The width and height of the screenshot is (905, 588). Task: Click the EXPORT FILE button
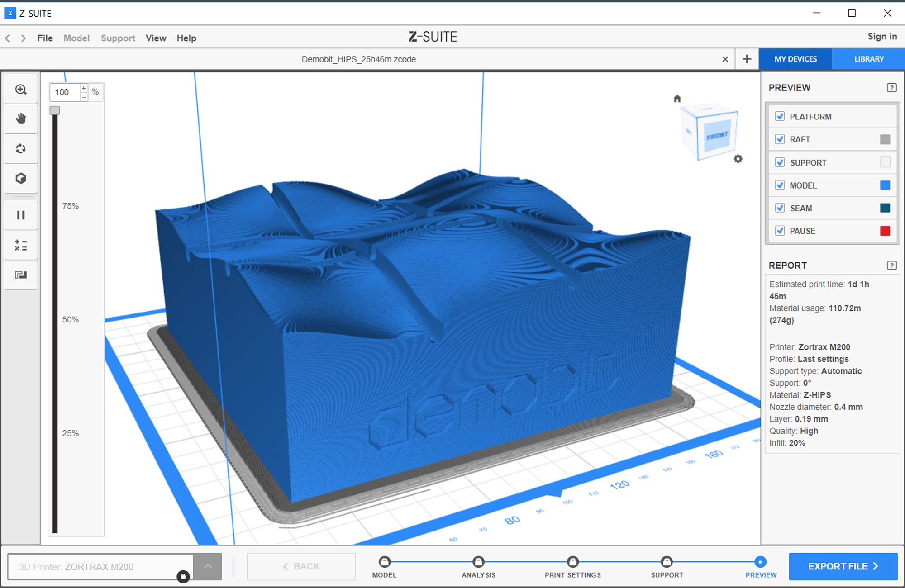[843, 566]
